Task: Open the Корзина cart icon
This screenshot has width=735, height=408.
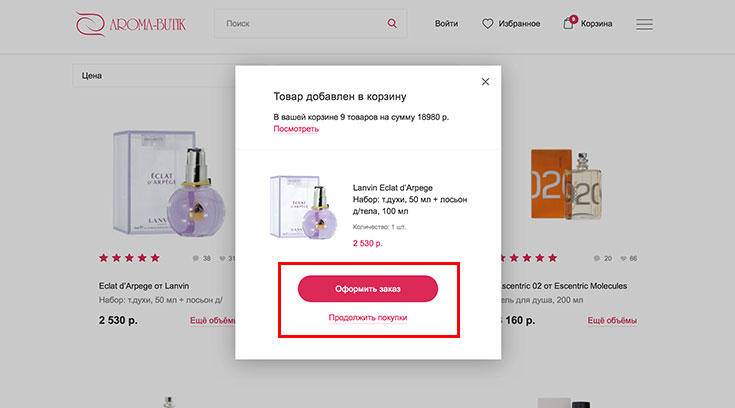Action: tap(569, 23)
